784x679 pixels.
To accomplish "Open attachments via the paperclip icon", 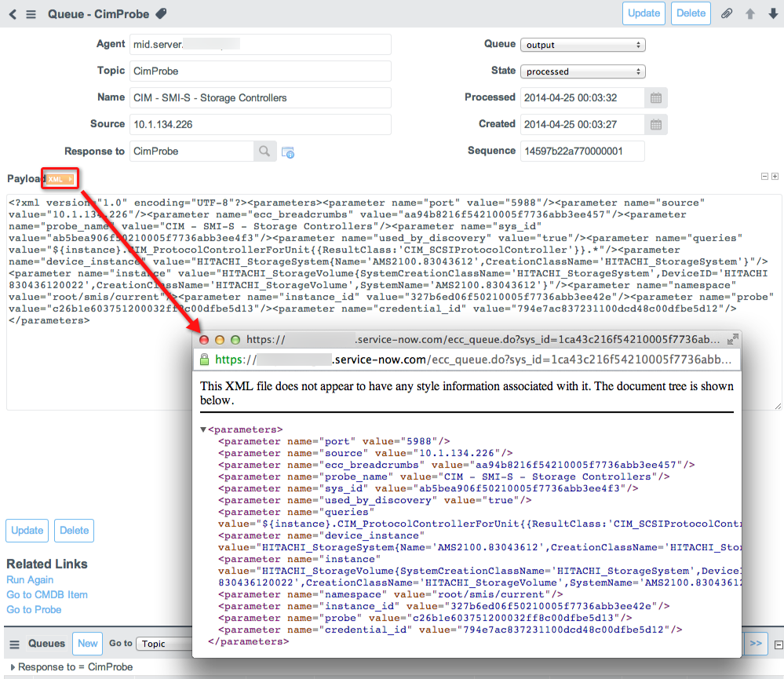I will pyautogui.click(x=727, y=13).
